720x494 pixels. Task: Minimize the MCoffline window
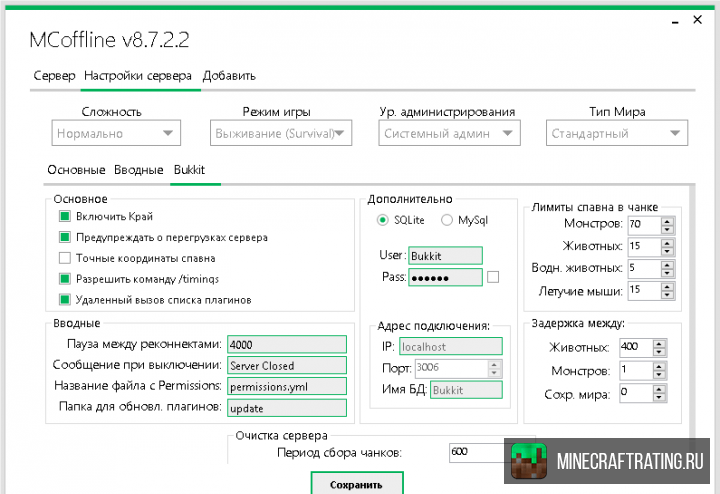675,22
